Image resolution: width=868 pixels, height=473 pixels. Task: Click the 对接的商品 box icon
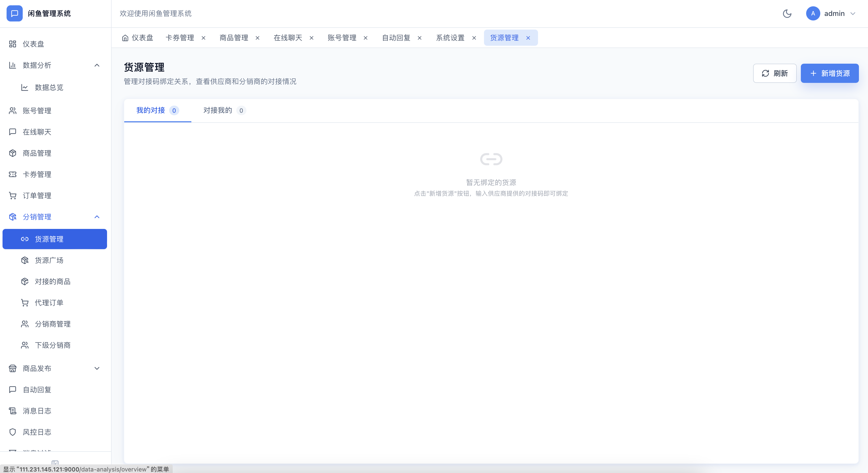(24, 281)
